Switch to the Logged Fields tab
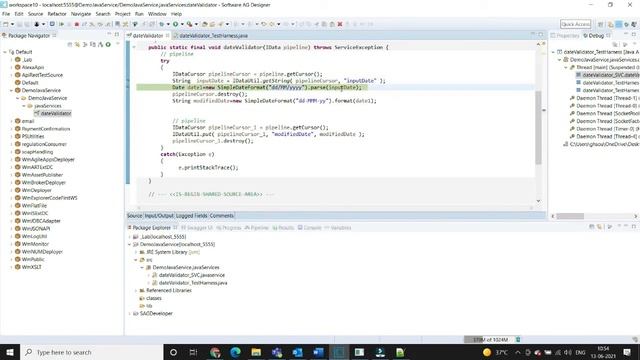Screen dimensions: 640x360 pos(192,216)
